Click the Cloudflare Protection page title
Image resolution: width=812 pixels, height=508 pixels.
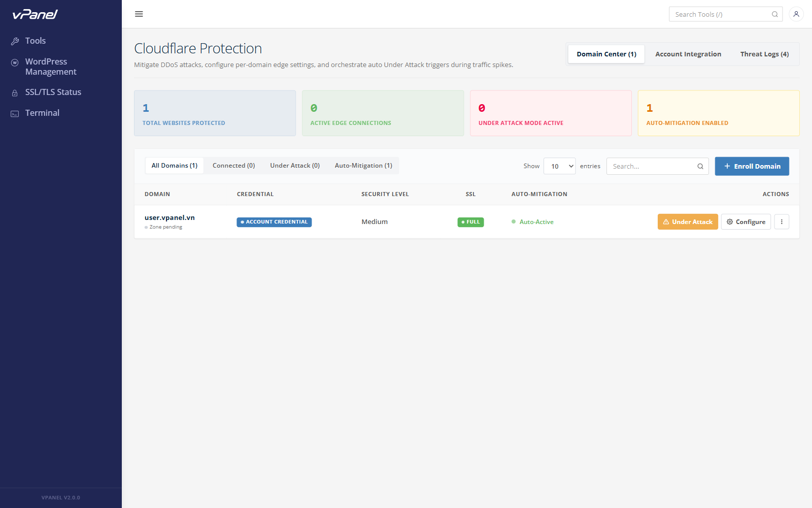(x=198, y=48)
